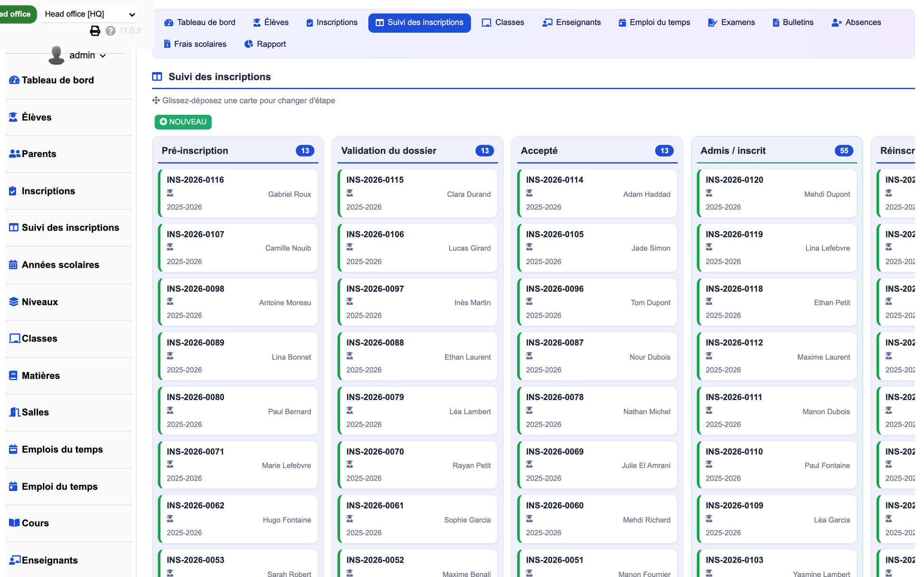This screenshot has height=577, width=924.
Task: Open card INS-2026-0110 Paul Fontaine
Action: [x=777, y=465]
